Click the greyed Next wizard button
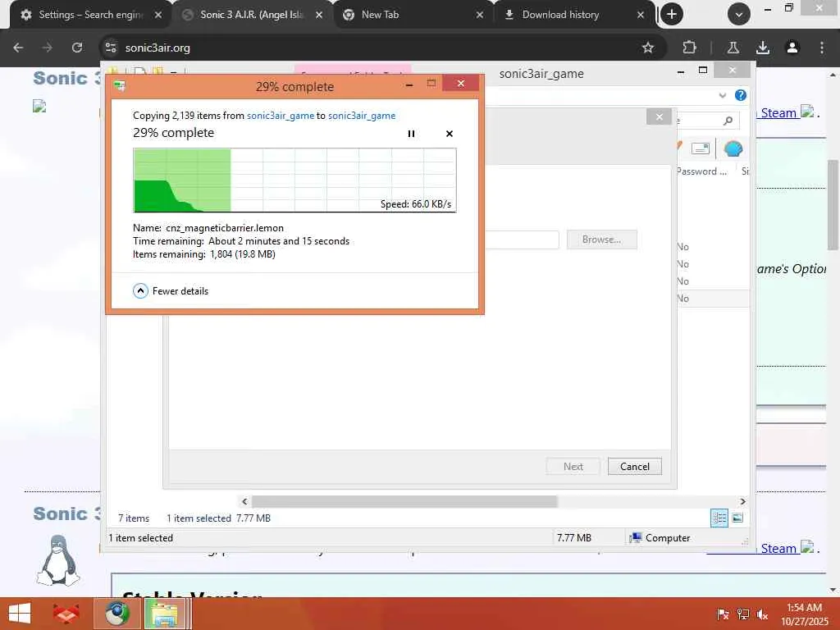This screenshot has width=840, height=630. point(573,467)
